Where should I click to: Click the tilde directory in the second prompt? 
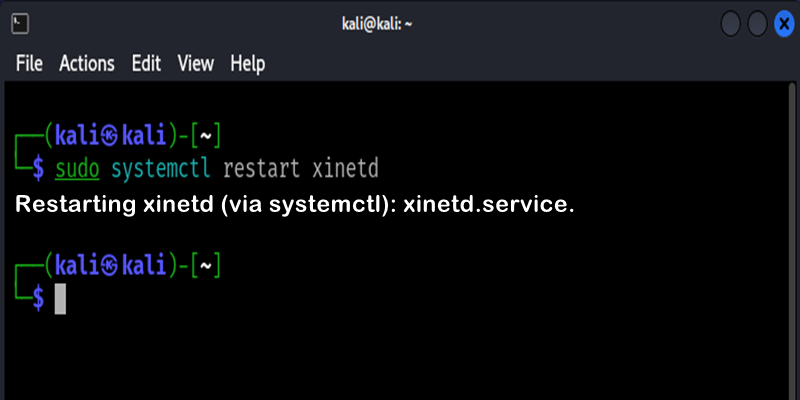click(x=206, y=265)
